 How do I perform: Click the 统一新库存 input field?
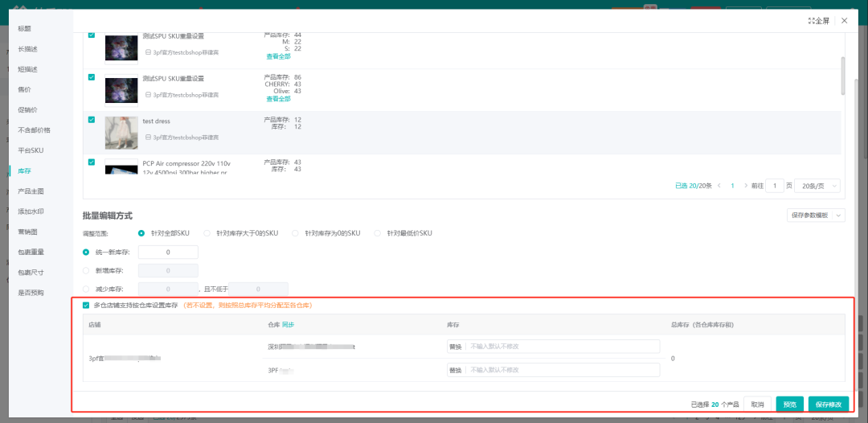168,253
